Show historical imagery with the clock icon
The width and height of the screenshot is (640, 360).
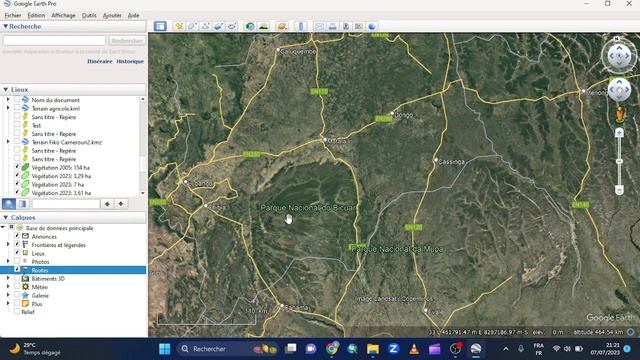point(249,26)
